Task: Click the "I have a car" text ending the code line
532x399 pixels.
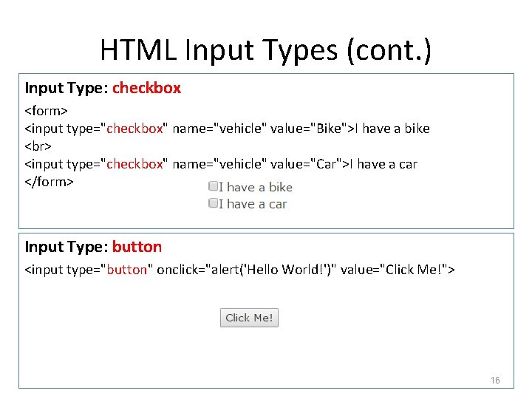Action: [x=383, y=164]
